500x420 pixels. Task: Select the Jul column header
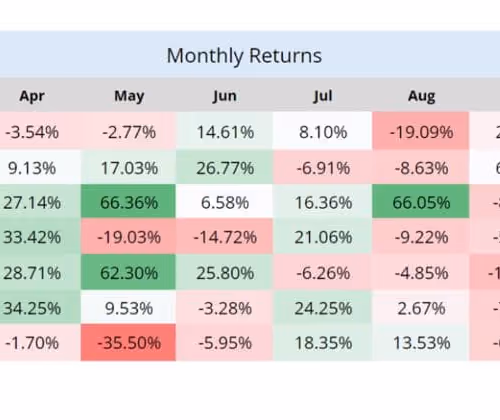click(323, 96)
